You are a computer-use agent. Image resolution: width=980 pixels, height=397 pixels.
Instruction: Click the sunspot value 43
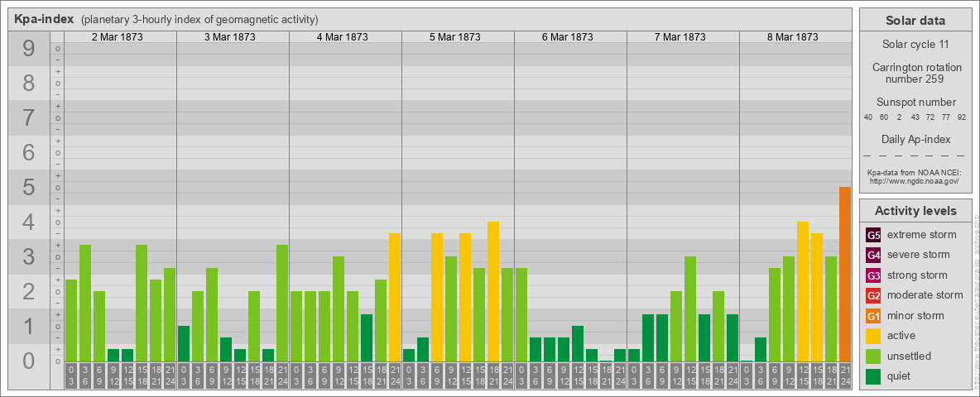coord(915,117)
